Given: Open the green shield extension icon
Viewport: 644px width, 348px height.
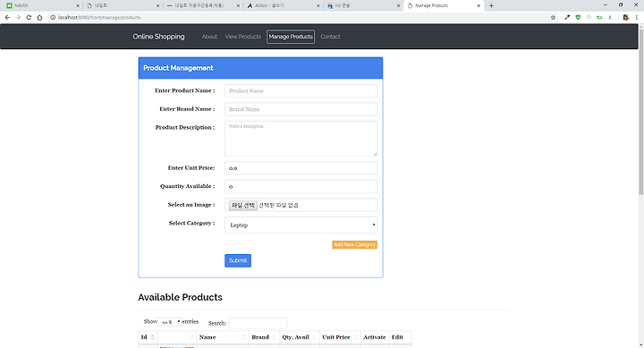Looking at the screenshot, I should pos(578,17).
